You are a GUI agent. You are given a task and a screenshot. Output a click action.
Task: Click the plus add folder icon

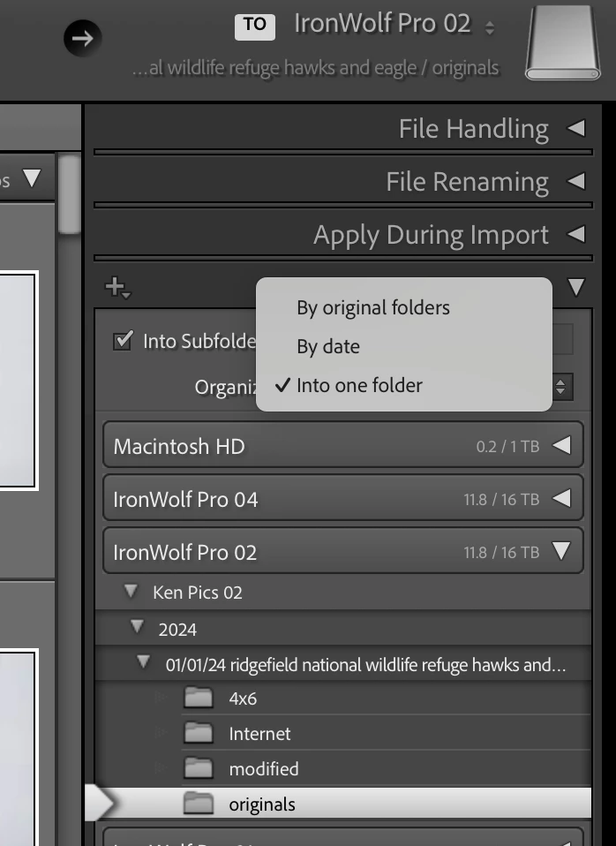117,288
